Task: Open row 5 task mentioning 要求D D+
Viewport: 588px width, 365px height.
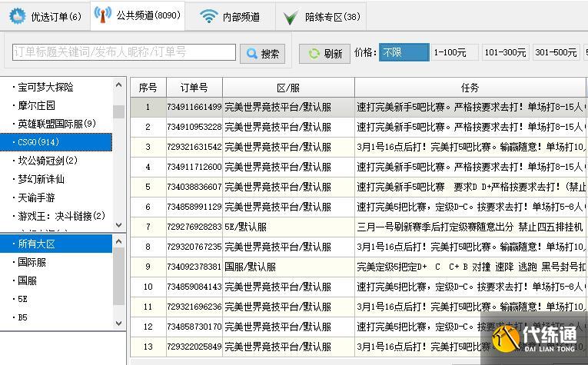Action: (470, 187)
